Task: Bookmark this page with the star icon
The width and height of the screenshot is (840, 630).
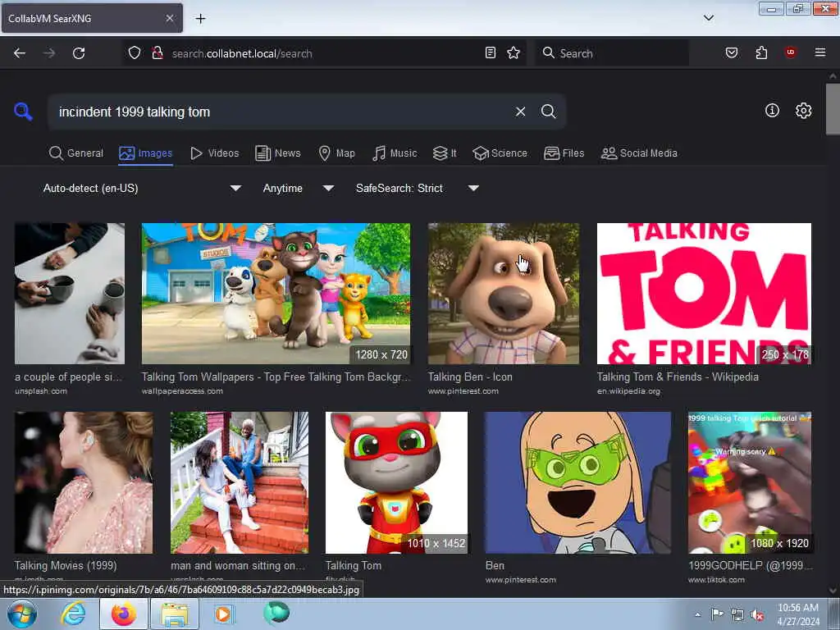Action: coord(514,53)
